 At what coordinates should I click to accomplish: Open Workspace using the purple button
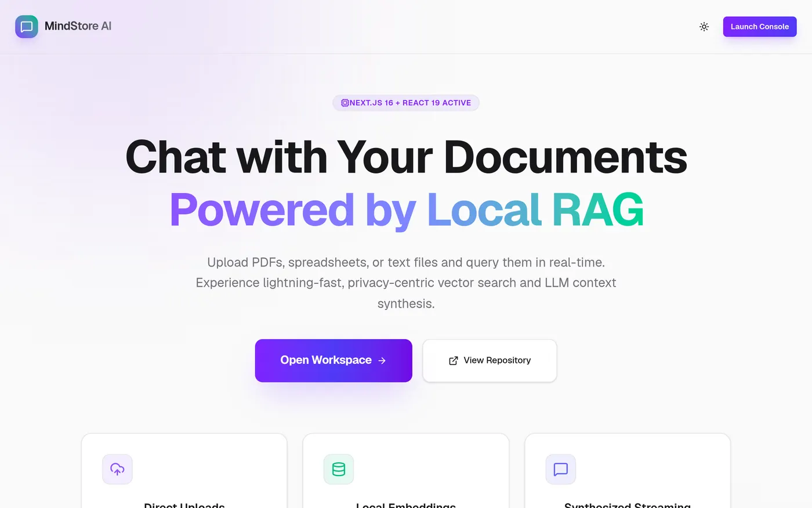(x=333, y=361)
